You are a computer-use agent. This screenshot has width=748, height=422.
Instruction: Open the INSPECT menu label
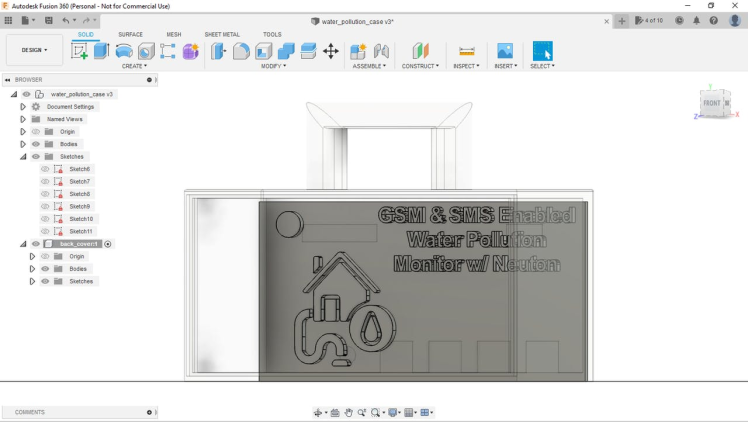point(466,66)
